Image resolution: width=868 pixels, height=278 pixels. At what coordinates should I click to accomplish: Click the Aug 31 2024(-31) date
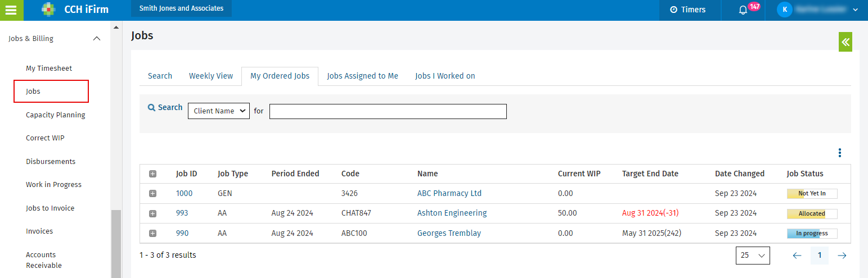[651, 213]
